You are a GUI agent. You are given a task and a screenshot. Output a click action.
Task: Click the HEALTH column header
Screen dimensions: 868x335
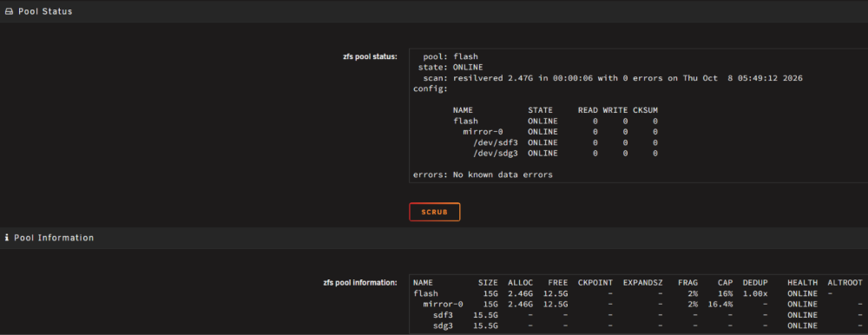tap(803, 282)
